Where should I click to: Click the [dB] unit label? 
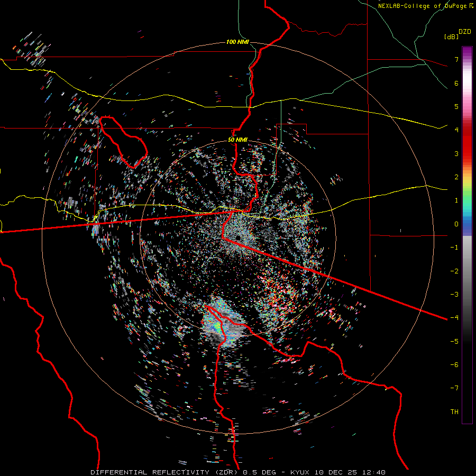coord(451,36)
